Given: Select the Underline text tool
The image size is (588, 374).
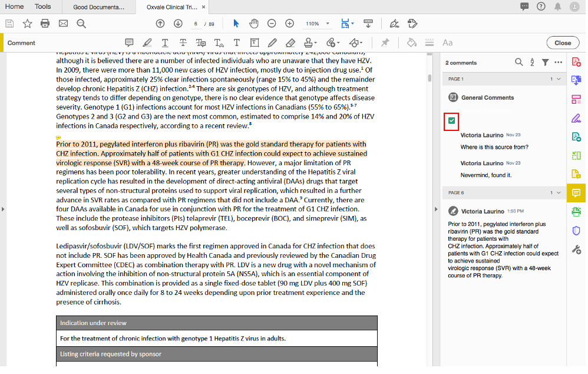Looking at the screenshot, I should tap(165, 43).
